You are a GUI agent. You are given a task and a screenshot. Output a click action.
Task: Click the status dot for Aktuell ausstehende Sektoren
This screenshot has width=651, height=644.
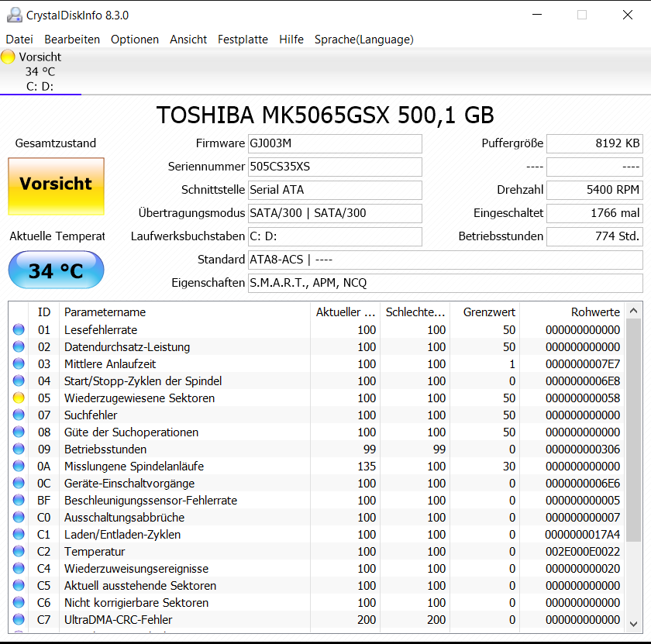19,585
